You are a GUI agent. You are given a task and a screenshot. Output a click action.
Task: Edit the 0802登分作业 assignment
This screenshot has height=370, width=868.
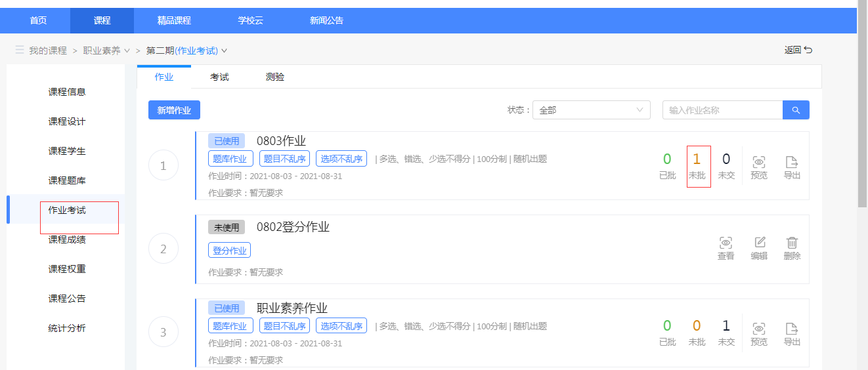click(x=759, y=249)
